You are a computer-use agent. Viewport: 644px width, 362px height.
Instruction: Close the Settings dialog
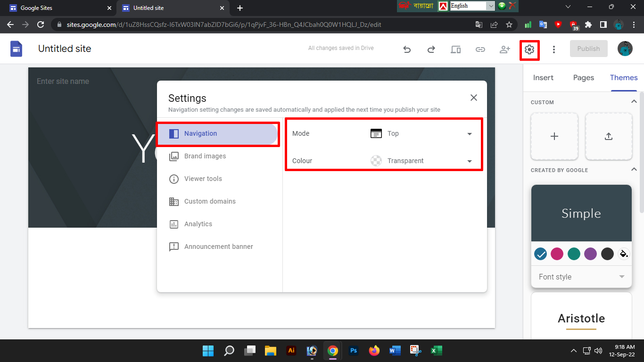474,98
